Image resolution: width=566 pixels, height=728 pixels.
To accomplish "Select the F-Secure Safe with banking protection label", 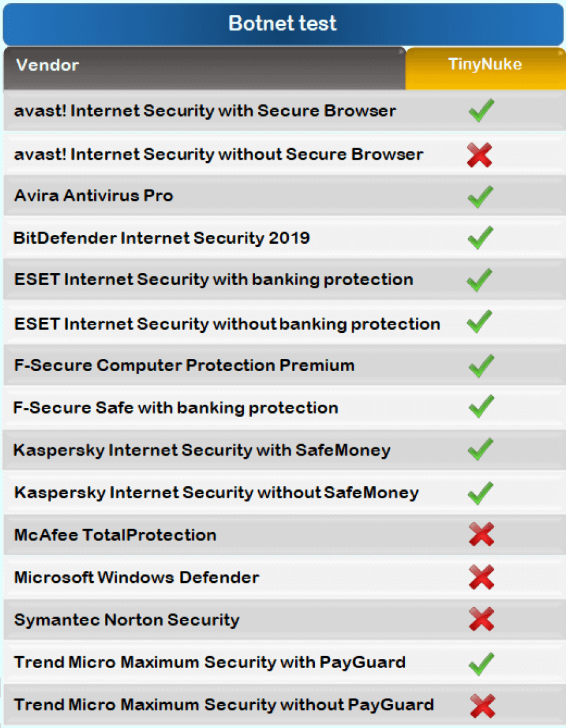I will 176,408.
